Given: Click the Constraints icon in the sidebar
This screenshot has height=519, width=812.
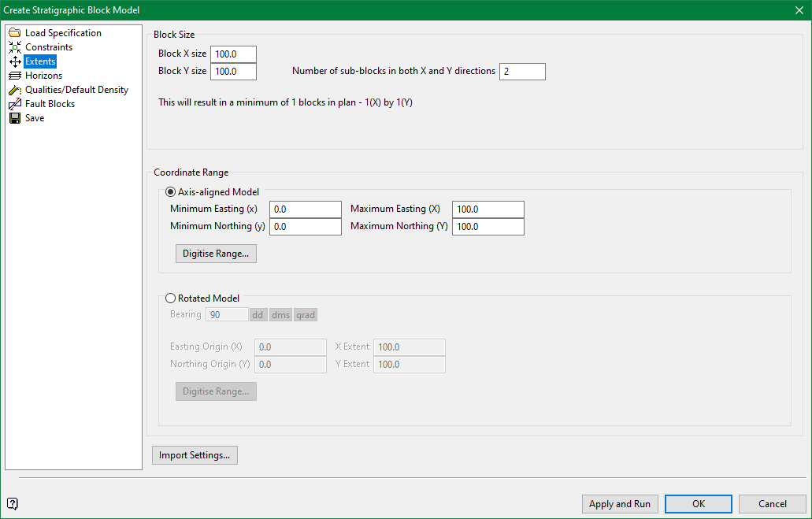Looking at the screenshot, I should 15,46.
